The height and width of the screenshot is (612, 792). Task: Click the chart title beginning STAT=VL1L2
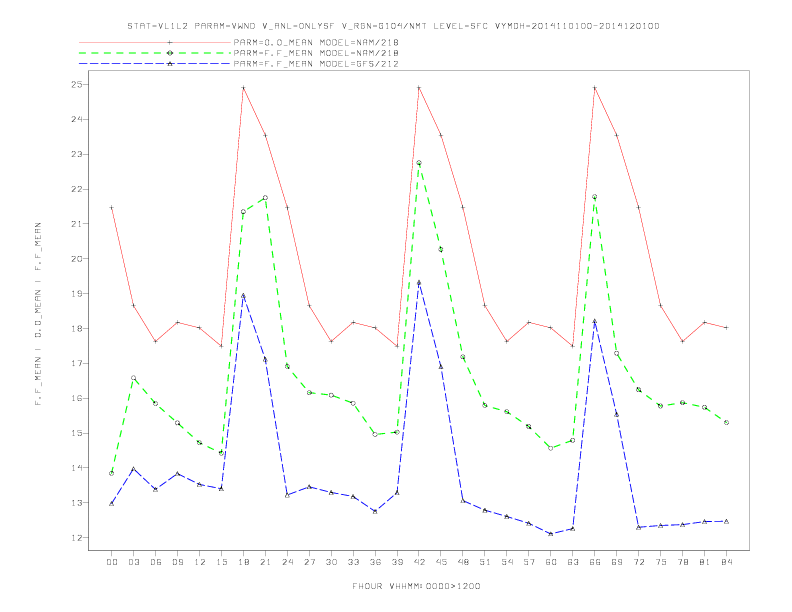(x=393, y=26)
